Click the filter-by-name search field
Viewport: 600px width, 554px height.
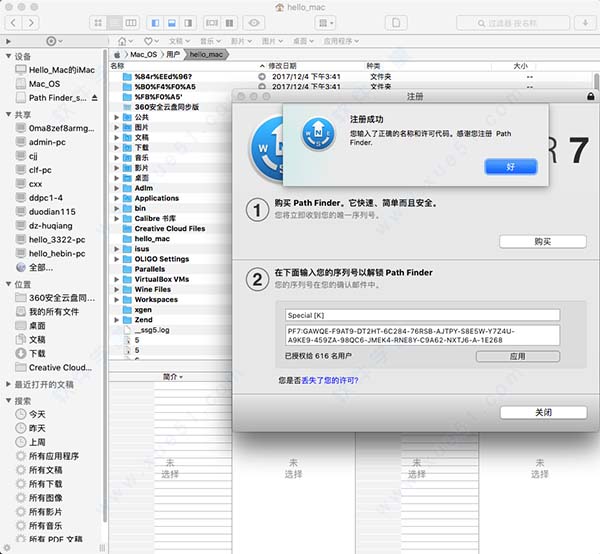click(513, 23)
